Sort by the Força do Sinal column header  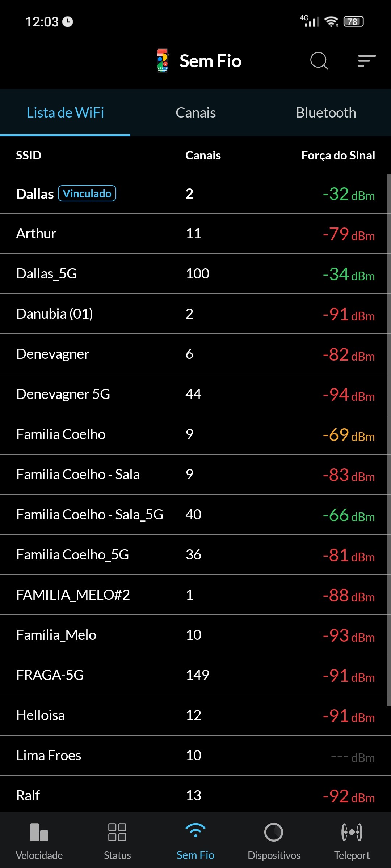point(338,156)
